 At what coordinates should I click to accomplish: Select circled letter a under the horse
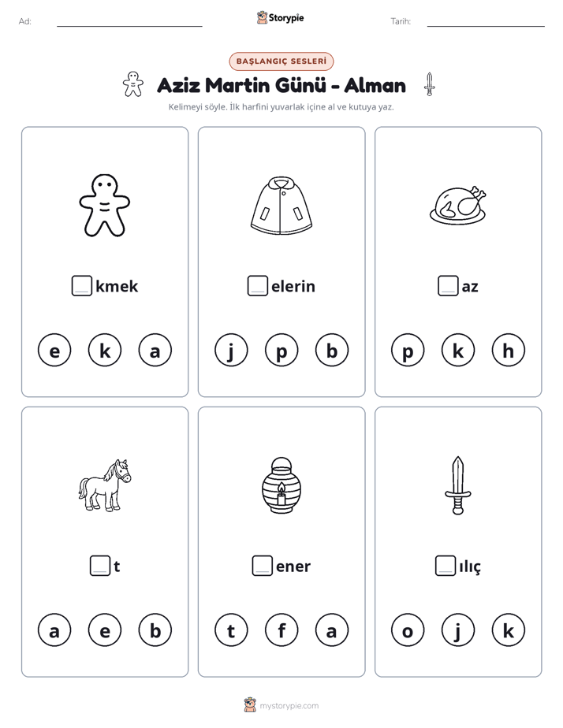(54, 630)
